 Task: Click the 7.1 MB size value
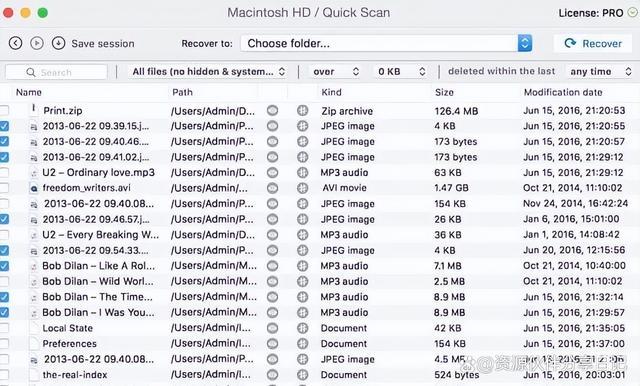click(x=448, y=266)
